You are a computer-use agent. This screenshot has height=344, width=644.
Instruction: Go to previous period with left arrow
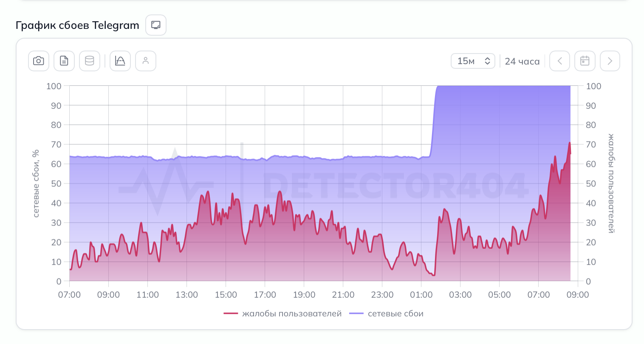click(559, 61)
